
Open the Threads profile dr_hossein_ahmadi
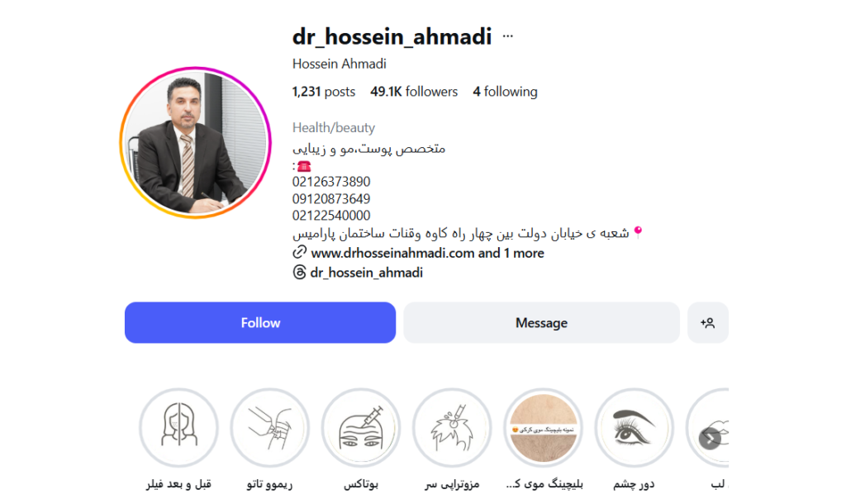366,273
